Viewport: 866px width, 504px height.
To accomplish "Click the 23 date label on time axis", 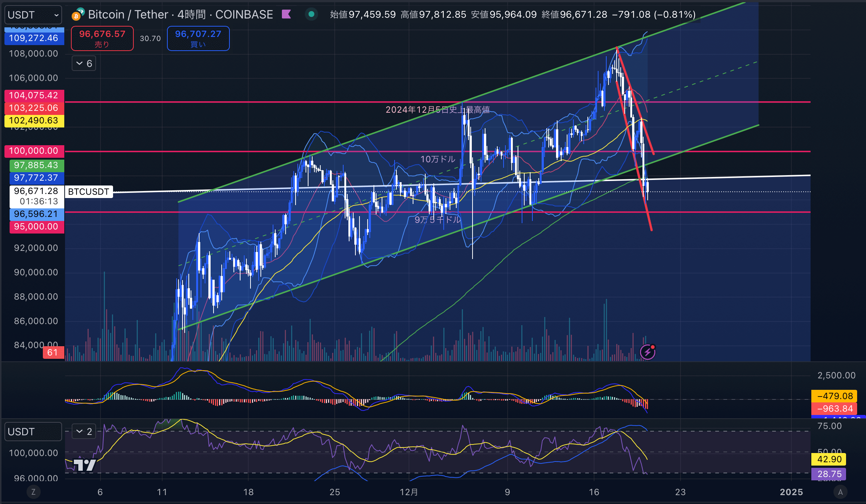I will tap(680, 492).
